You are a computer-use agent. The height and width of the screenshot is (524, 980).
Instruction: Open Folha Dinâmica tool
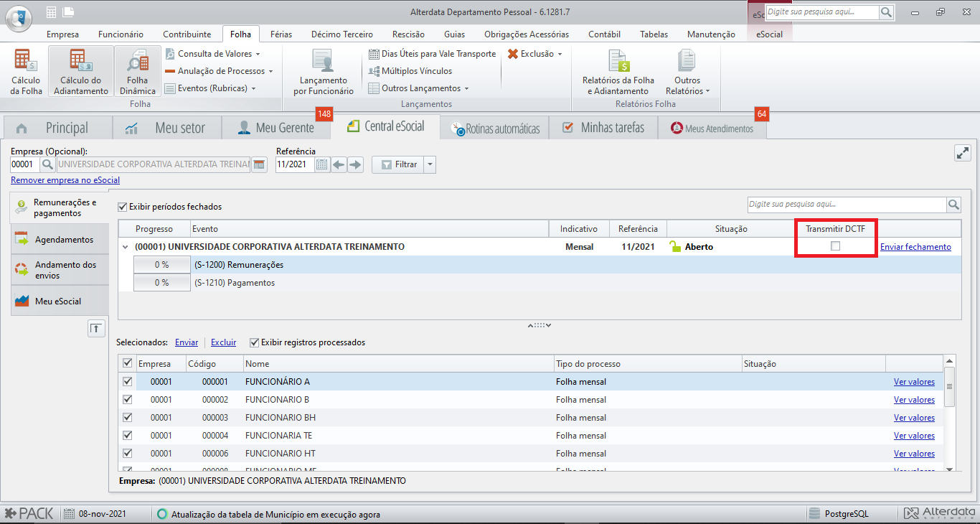[137, 72]
